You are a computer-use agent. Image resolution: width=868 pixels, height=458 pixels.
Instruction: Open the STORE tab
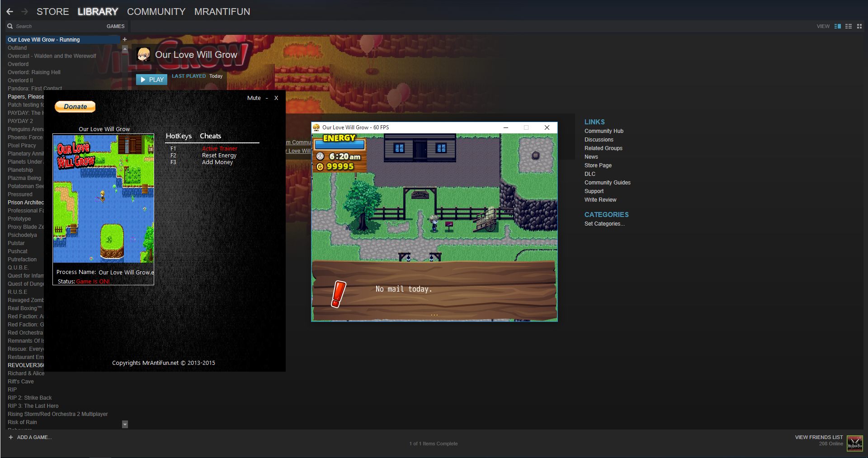pyautogui.click(x=52, y=12)
